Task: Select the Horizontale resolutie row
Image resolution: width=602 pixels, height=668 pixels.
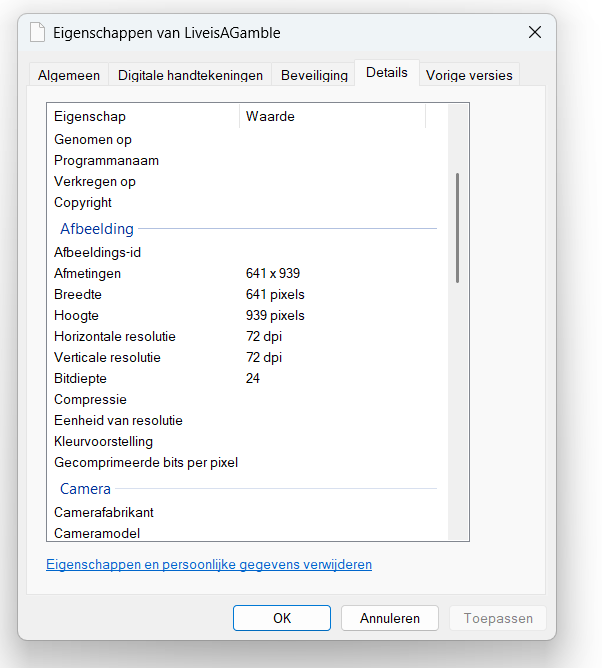Action: (114, 336)
